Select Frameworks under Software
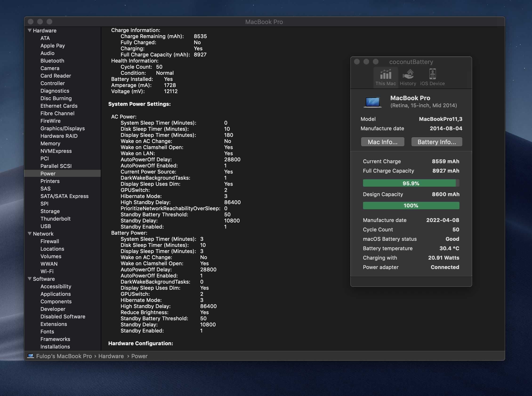The height and width of the screenshot is (396, 532). click(55, 339)
